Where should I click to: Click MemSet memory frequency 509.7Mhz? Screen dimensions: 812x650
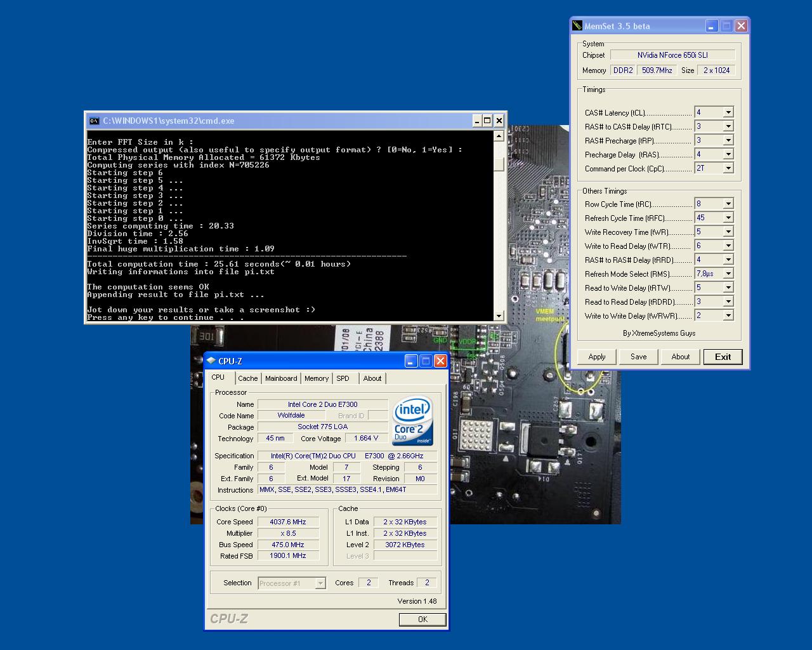click(x=657, y=70)
